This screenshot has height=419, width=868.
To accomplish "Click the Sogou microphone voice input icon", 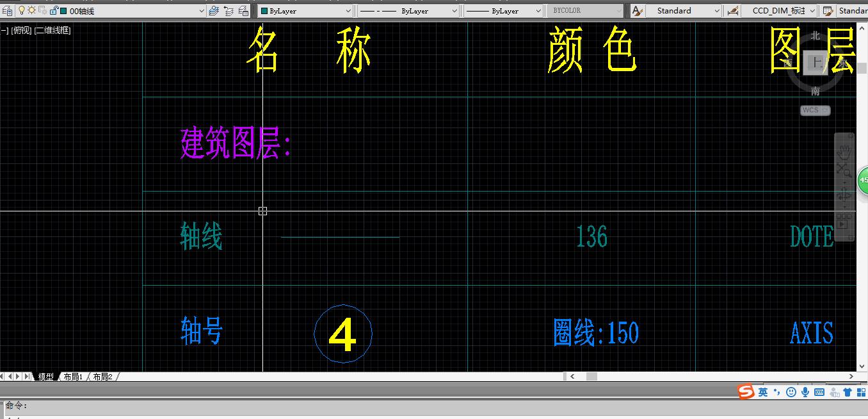I will pyautogui.click(x=805, y=392).
